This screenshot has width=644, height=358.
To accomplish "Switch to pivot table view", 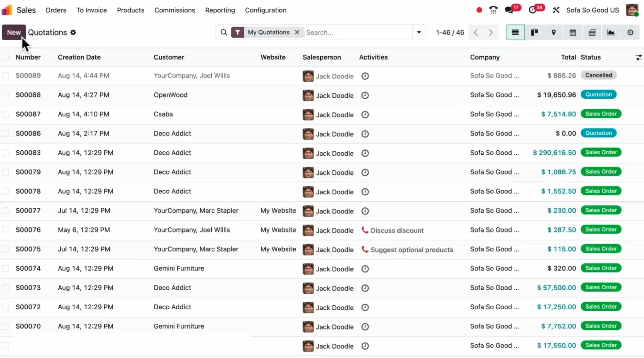I will click(592, 33).
